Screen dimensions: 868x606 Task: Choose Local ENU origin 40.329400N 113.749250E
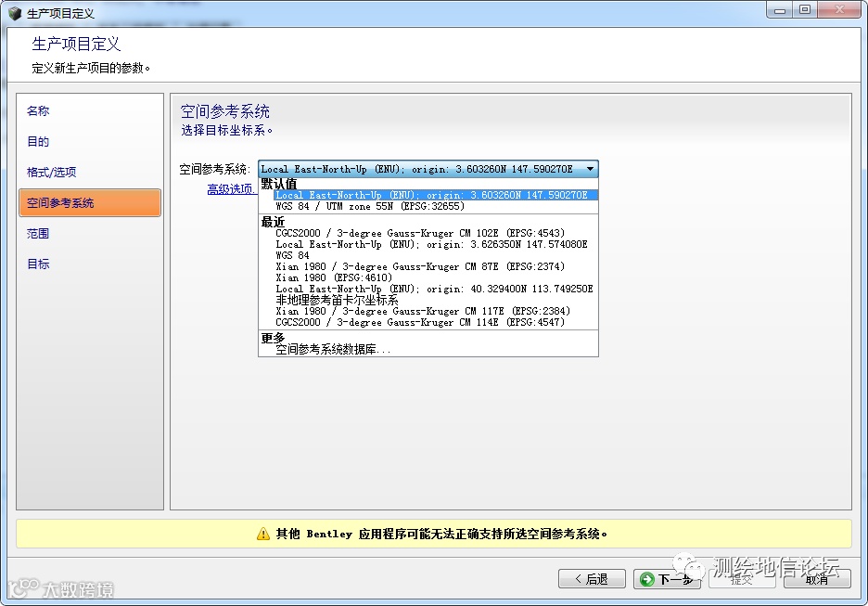tap(434, 289)
